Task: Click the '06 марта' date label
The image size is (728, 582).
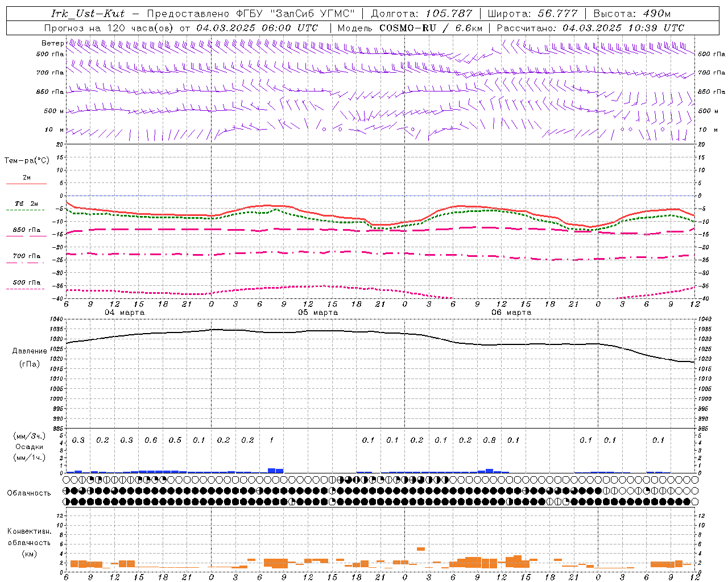Action: click(x=511, y=313)
